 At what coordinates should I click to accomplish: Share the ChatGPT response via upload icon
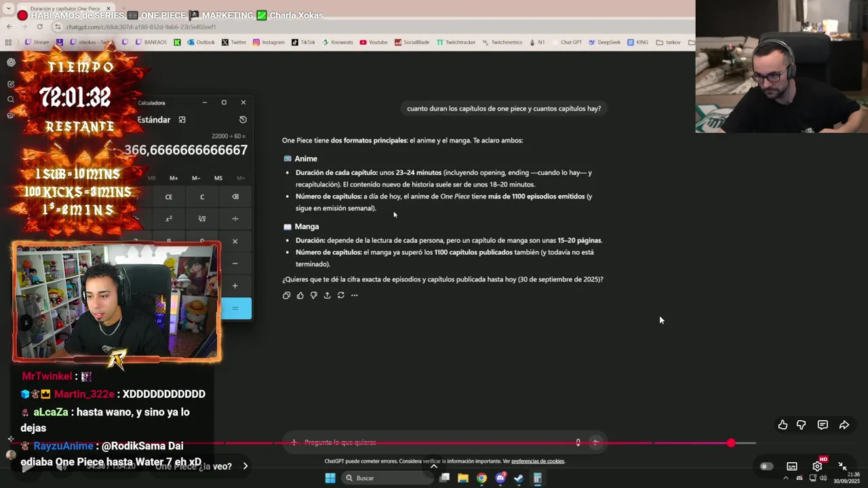coord(327,296)
